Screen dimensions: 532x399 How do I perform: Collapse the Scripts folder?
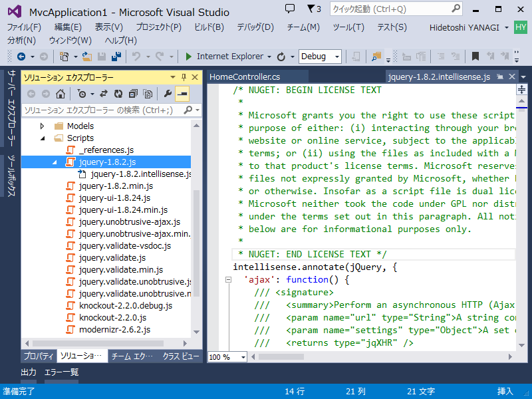(x=43, y=138)
